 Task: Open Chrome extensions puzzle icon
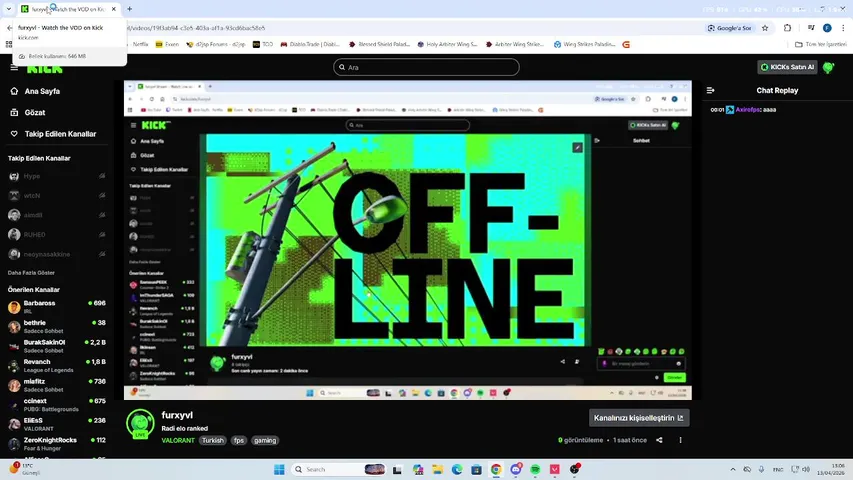pos(787,28)
